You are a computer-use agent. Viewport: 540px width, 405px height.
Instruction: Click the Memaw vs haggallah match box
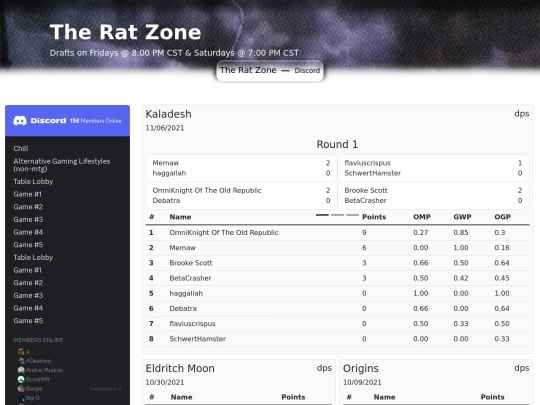[241, 168]
